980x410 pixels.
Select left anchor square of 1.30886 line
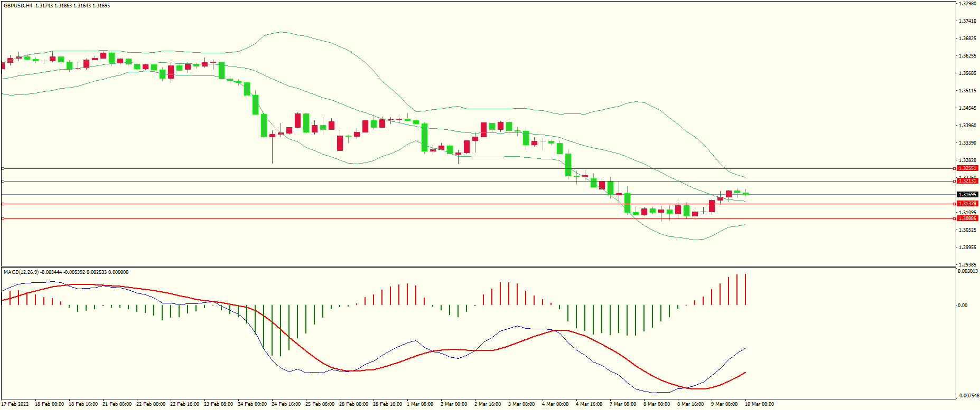click(x=3, y=218)
